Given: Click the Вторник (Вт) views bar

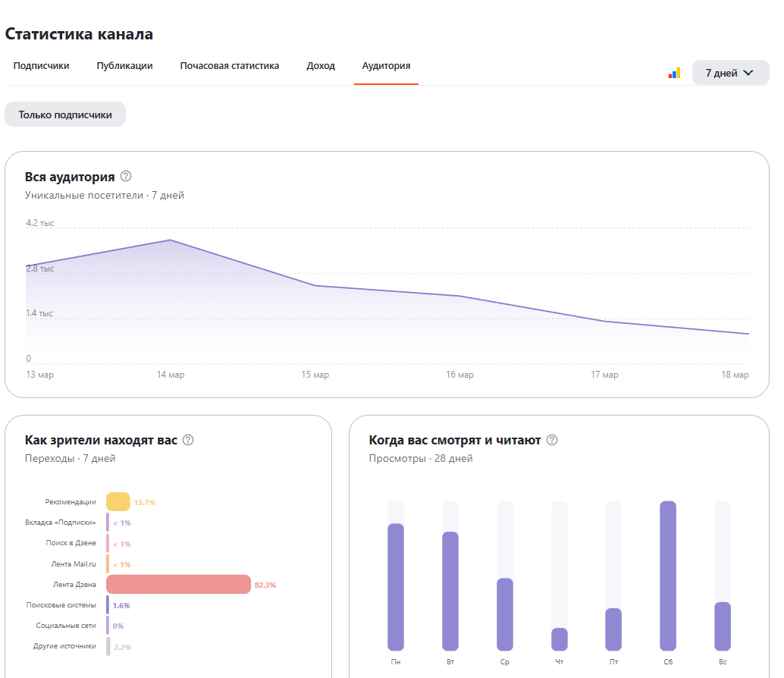Looking at the screenshot, I should 450,591.
